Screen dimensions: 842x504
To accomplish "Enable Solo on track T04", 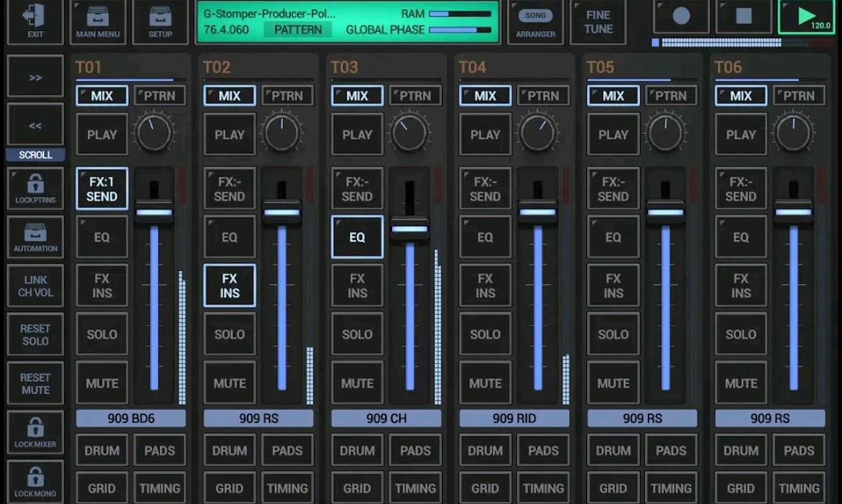I will pos(485,334).
